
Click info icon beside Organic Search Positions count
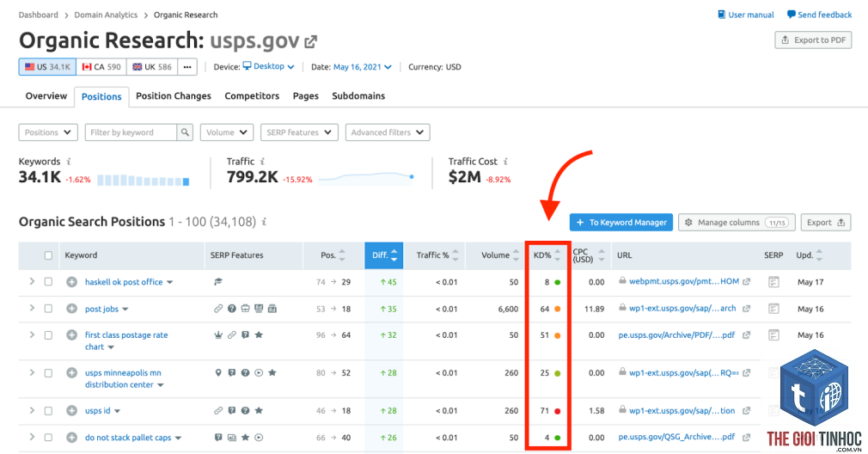point(264,222)
